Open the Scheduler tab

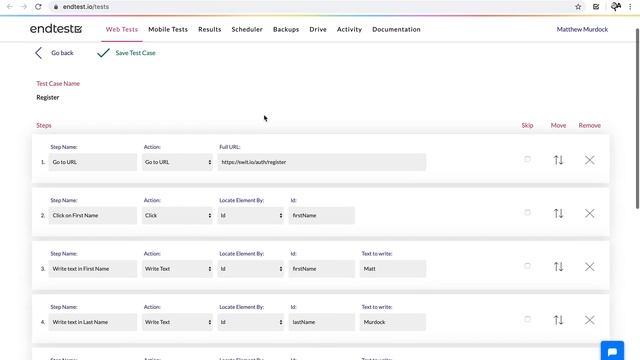pyautogui.click(x=247, y=29)
